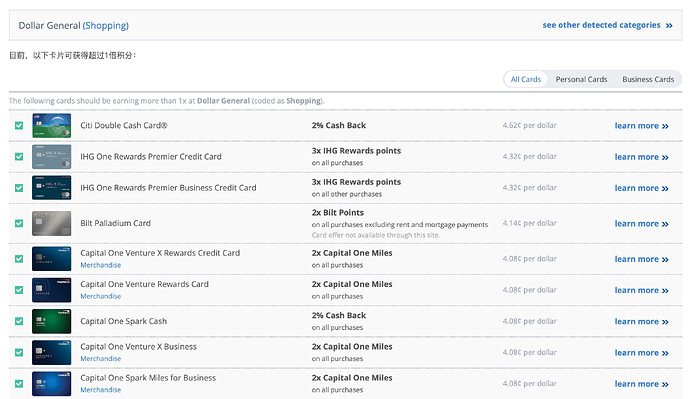Open the Citi Double Cash card image
Image resolution: width=690 pixels, height=399 pixels.
click(x=51, y=125)
